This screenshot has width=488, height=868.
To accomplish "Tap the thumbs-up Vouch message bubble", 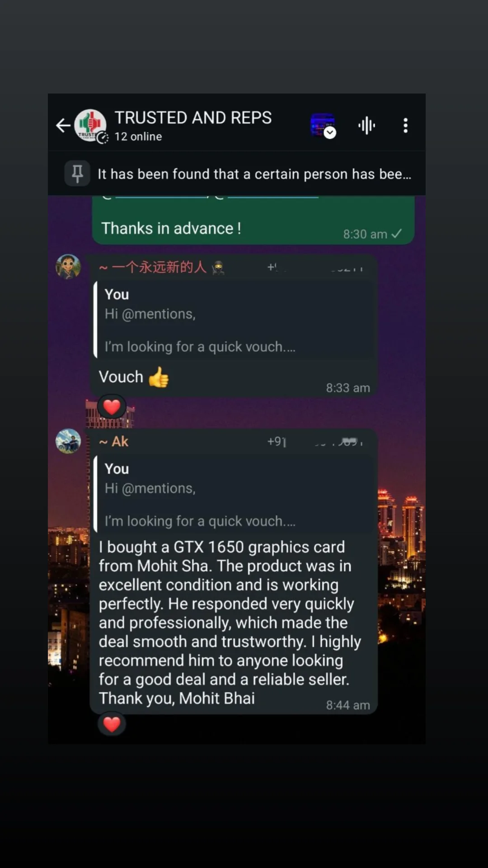I will point(234,326).
